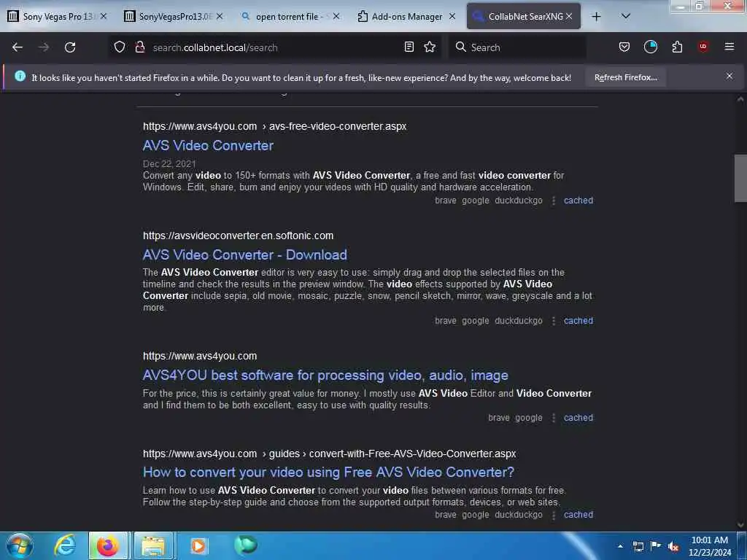Open the extensions puzzle icon

pos(677,47)
